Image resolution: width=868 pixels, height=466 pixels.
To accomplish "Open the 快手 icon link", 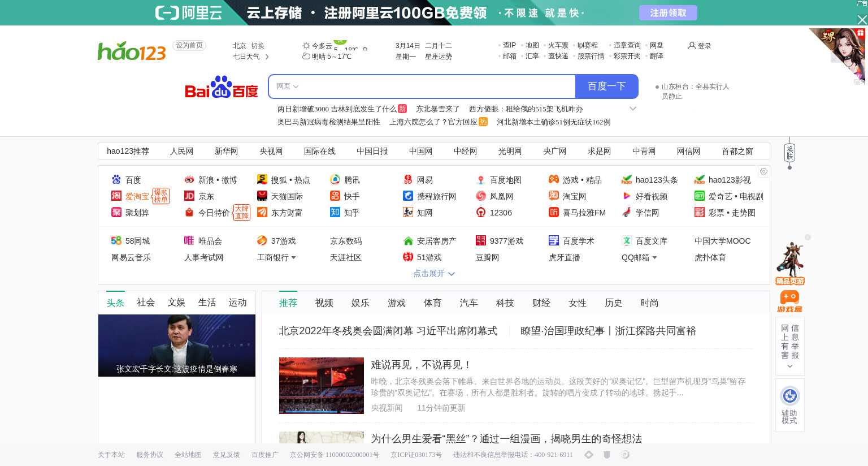I will click(335, 196).
